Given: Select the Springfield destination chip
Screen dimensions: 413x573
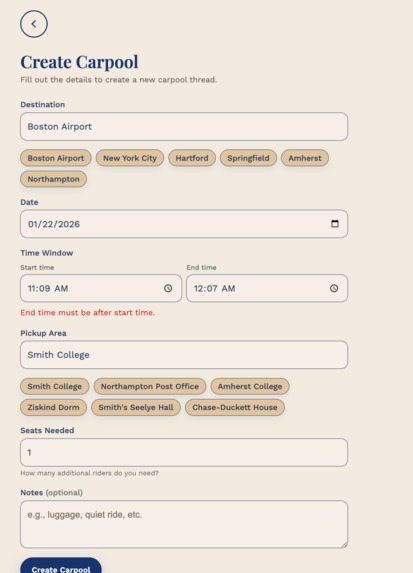Looking at the screenshot, I should (248, 158).
